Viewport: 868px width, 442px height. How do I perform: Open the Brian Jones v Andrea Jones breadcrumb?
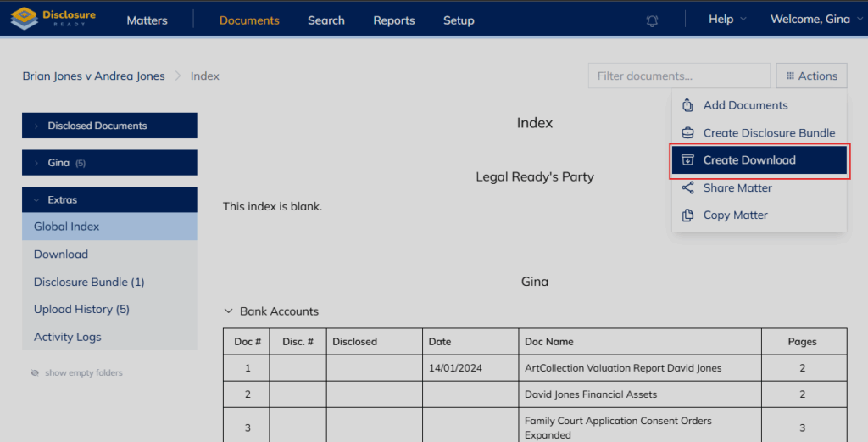point(93,76)
